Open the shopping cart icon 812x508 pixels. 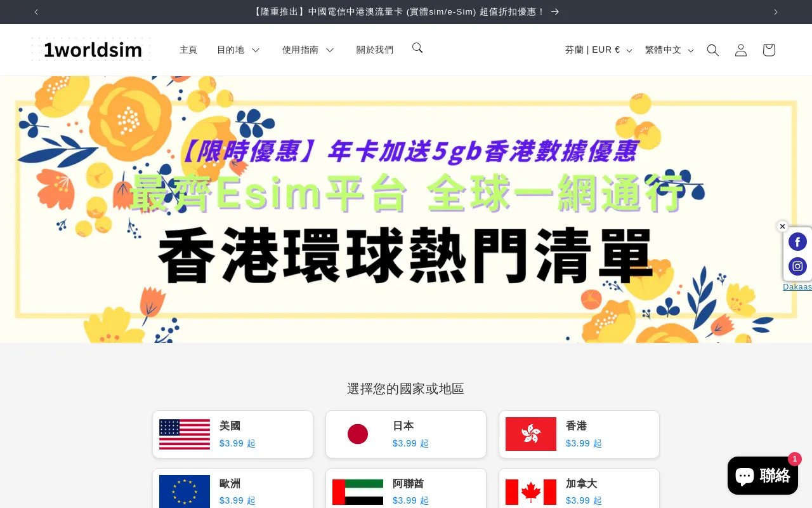768,50
